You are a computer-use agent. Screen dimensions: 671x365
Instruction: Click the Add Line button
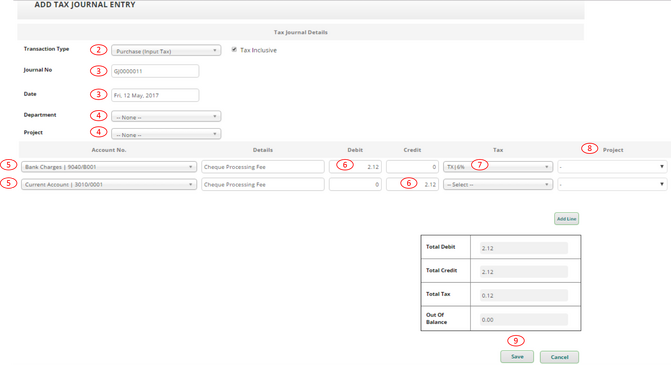click(567, 219)
